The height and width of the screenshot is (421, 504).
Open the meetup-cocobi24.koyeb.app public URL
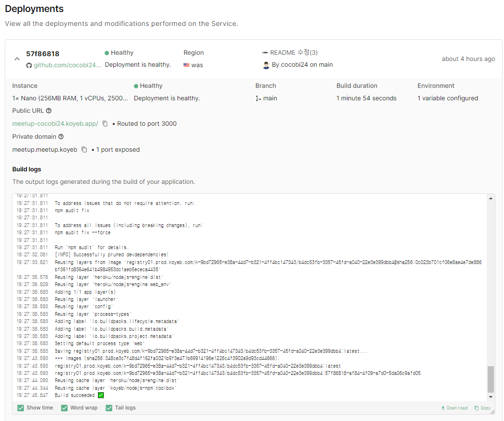coord(55,124)
